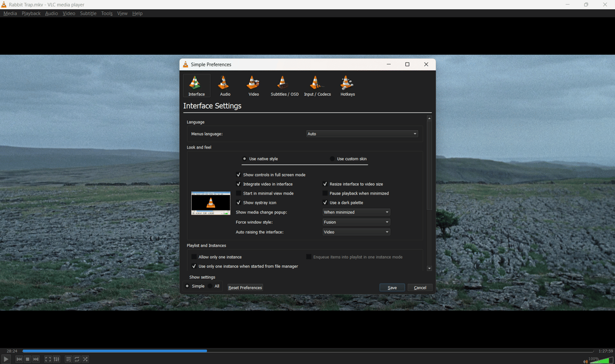Click the play button in VLC
The height and width of the screenshot is (364, 615).
6,359
